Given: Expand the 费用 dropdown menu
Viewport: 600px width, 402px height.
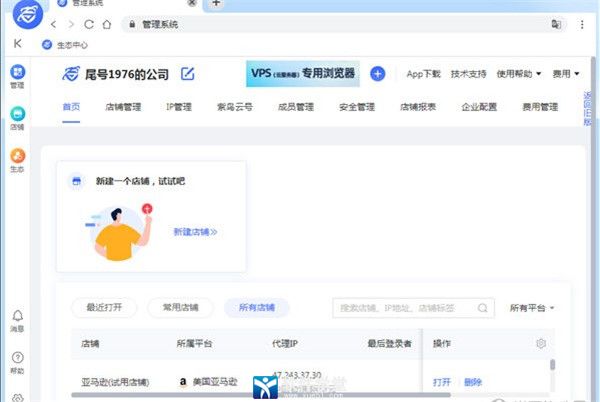Looking at the screenshot, I should click(x=565, y=74).
